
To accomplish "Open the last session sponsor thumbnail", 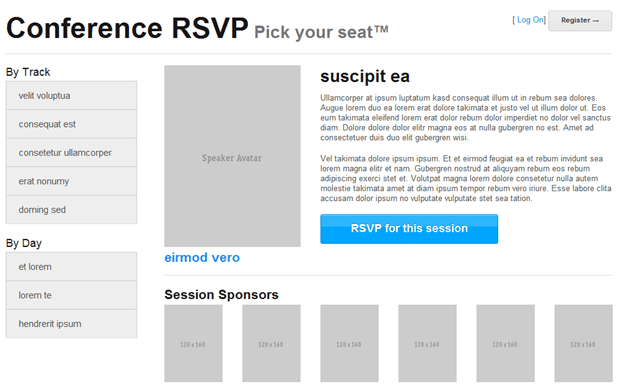I will click(x=583, y=343).
